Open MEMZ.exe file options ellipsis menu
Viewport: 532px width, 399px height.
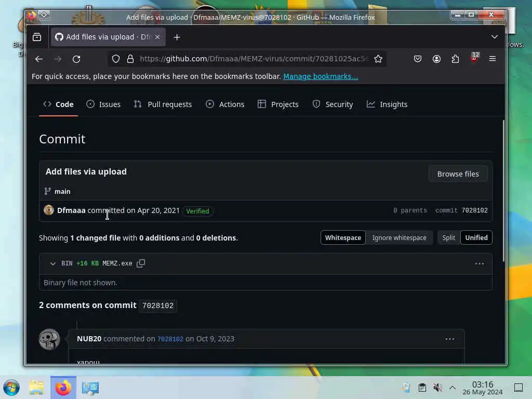coord(480,263)
